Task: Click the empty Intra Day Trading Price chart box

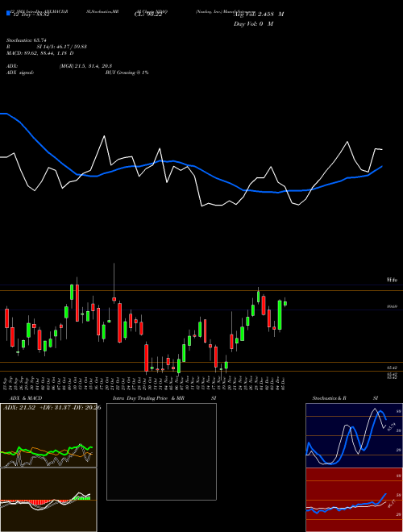Action: [161, 451]
